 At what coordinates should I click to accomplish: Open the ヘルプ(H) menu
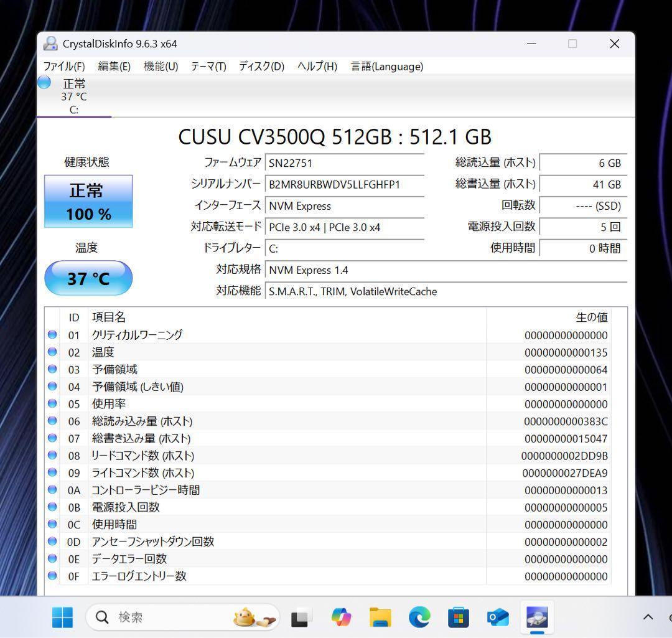317,67
